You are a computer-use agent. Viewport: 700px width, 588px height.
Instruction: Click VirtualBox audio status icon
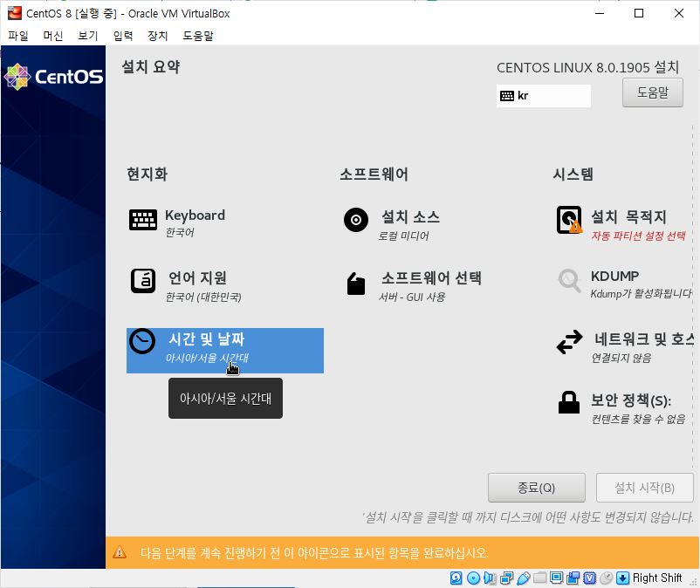[490, 578]
